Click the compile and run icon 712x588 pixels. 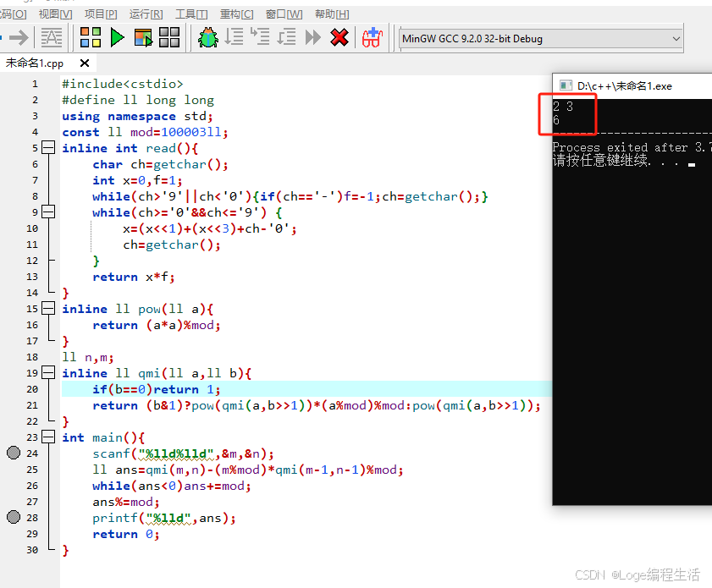pos(143,38)
